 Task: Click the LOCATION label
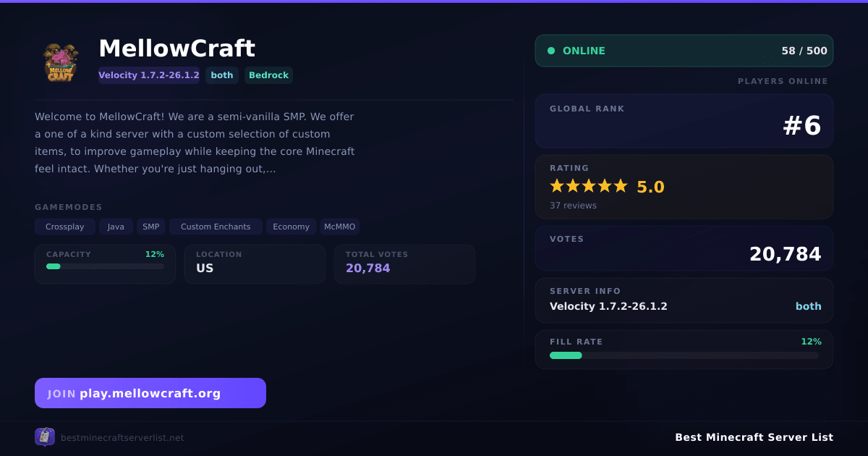pyautogui.click(x=219, y=255)
